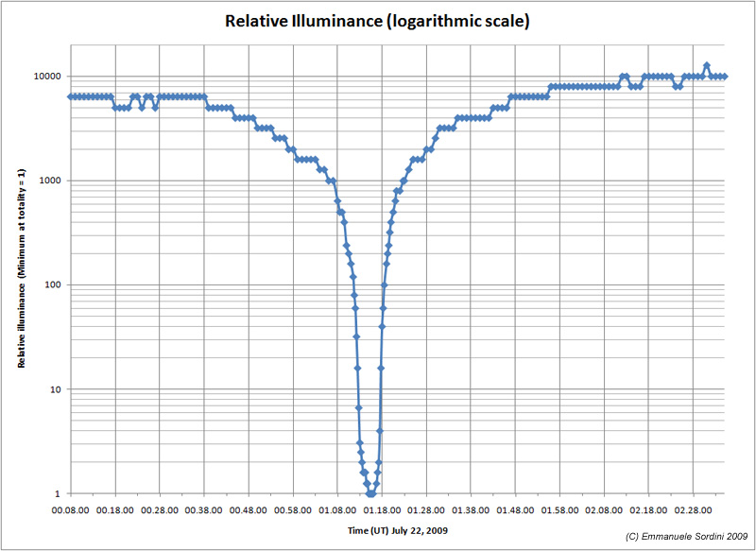Click x-axis label 01.28.00

point(426,510)
